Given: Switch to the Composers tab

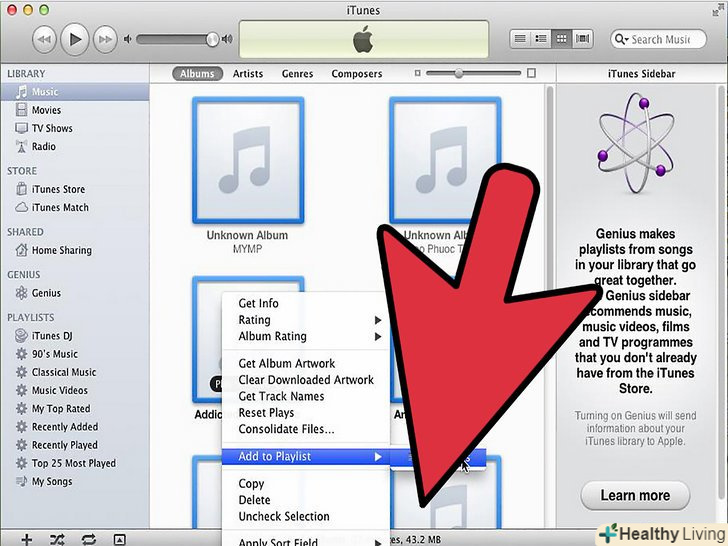Looking at the screenshot, I should pos(357,73).
